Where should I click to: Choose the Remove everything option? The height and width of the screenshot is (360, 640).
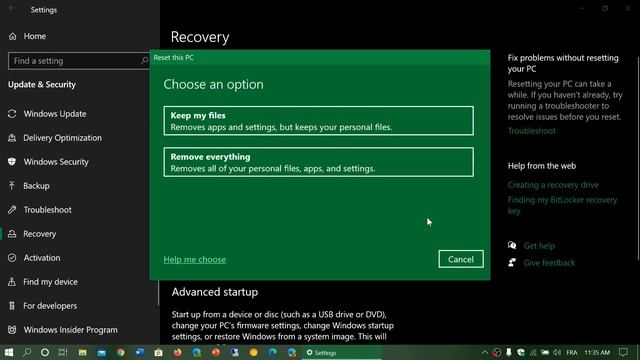tap(318, 162)
